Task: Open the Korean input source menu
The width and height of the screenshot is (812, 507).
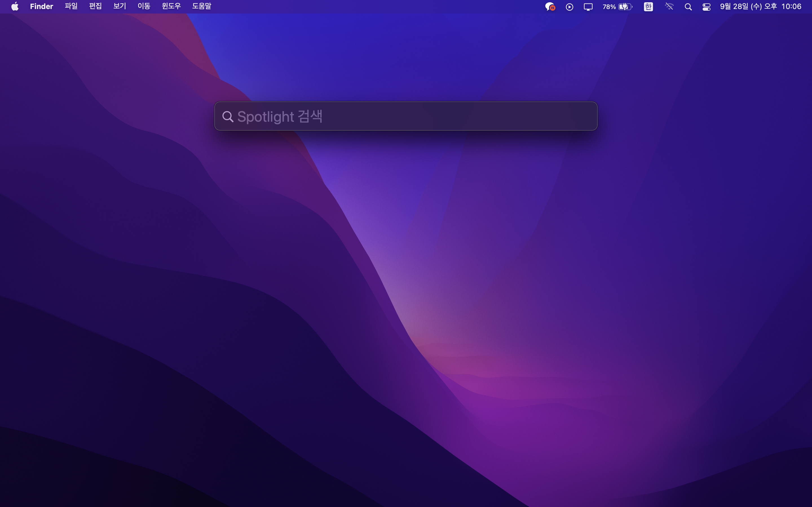Action: pyautogui.click(x=648, y=7)
